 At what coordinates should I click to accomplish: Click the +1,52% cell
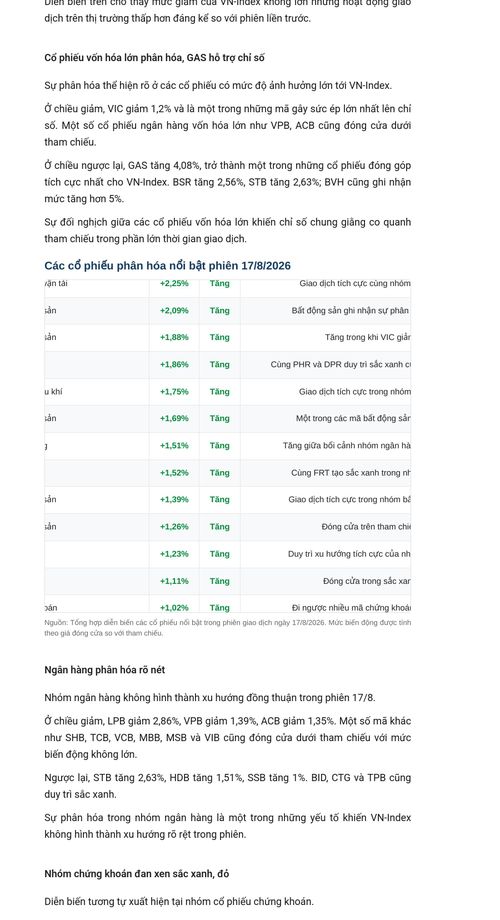tap(174, 472)
